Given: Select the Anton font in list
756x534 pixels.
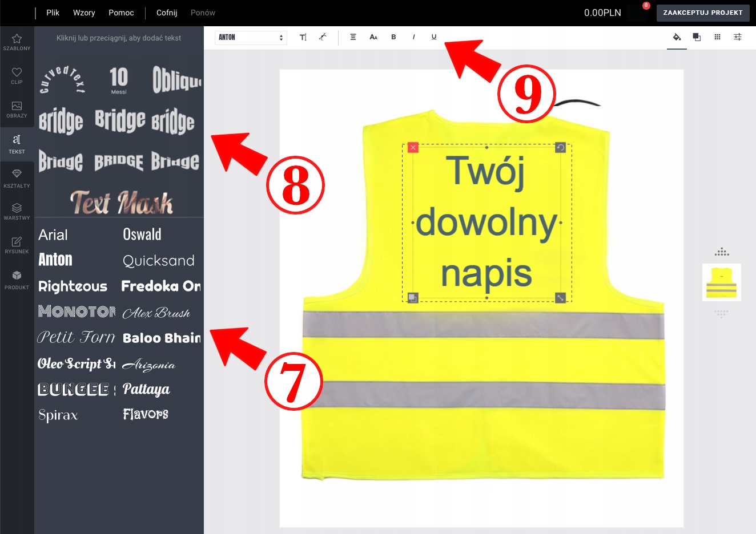Looking at the screenshot, I should point(55,260).
